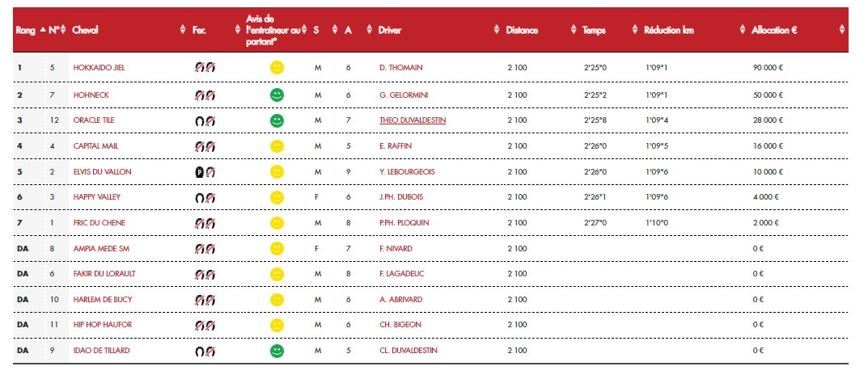Sort by Rang column header
The height and width of the screenshot is (379, 868).
click(x=25, y=30)
